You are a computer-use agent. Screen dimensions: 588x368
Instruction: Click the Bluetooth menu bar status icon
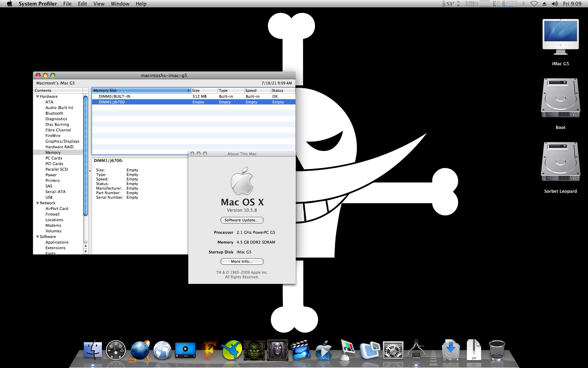(524, 4)
